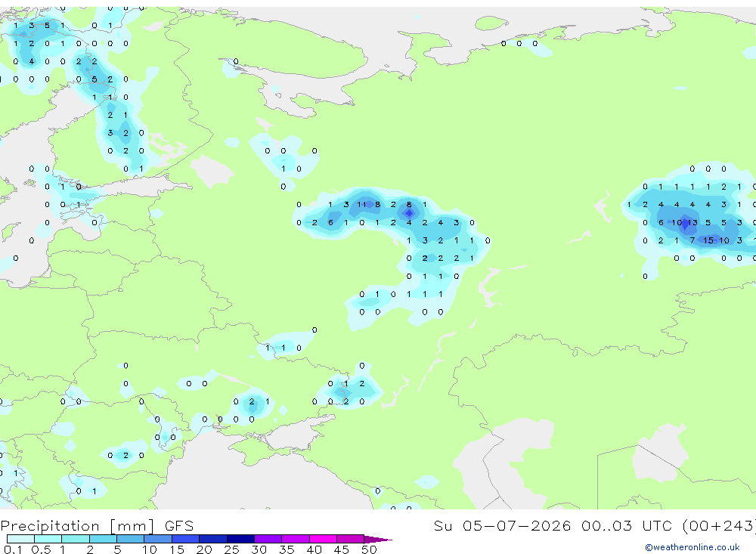The image size is (756, 554).
Task: Click the "0.1" legend scale label
Action: (13, 549)
